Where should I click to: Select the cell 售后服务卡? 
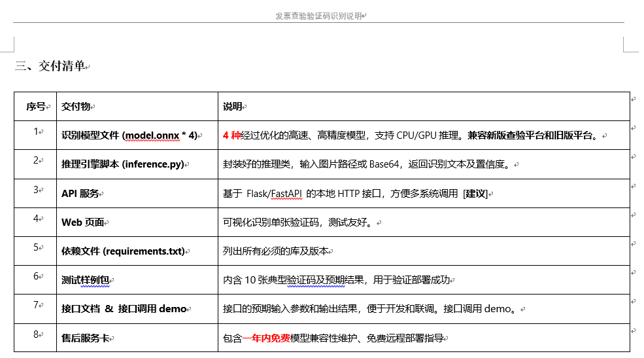point(137,338)
